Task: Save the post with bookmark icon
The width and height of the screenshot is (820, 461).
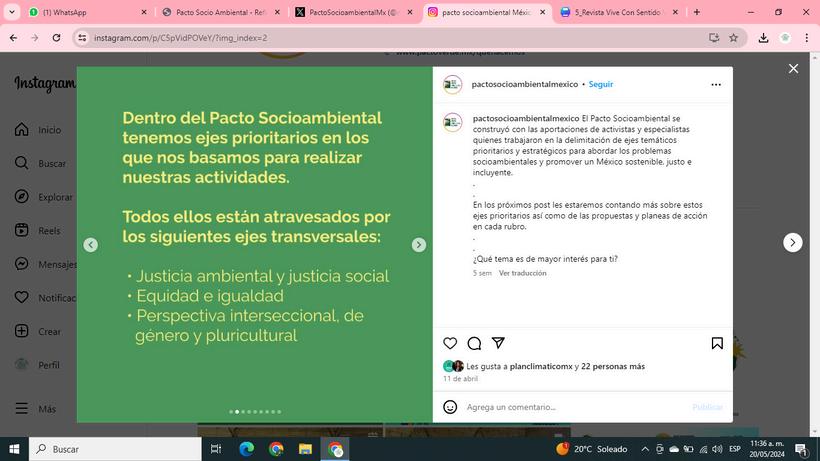Action: (x=717, y=343)
